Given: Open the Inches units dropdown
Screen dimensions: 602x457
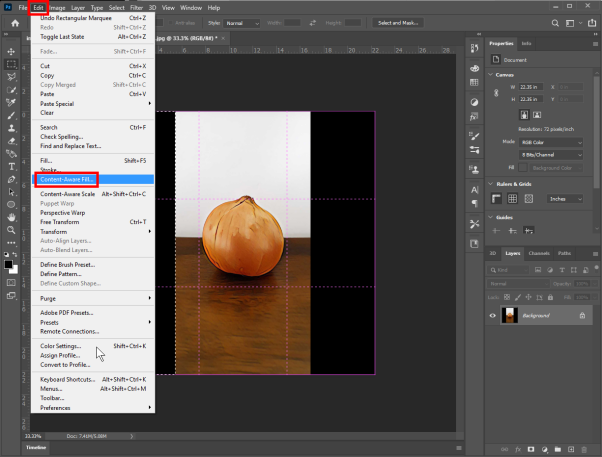Looking at the screenshot, I should coord(565,199).
